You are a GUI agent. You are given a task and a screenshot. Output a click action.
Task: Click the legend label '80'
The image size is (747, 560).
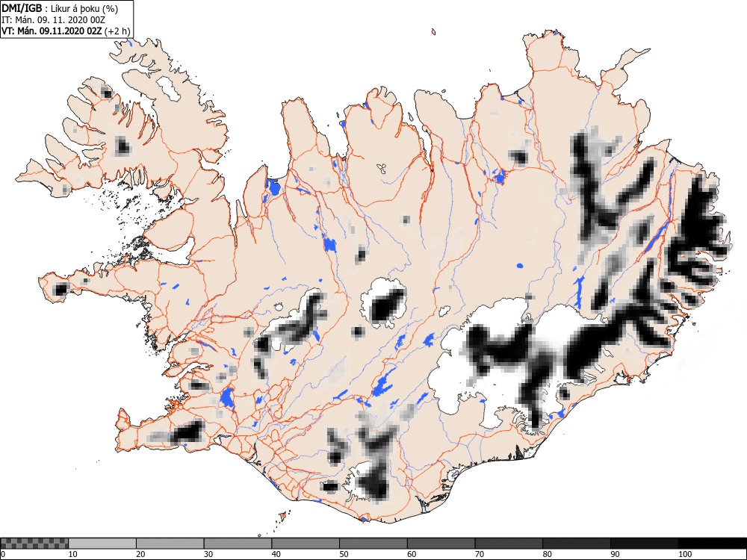547,554
